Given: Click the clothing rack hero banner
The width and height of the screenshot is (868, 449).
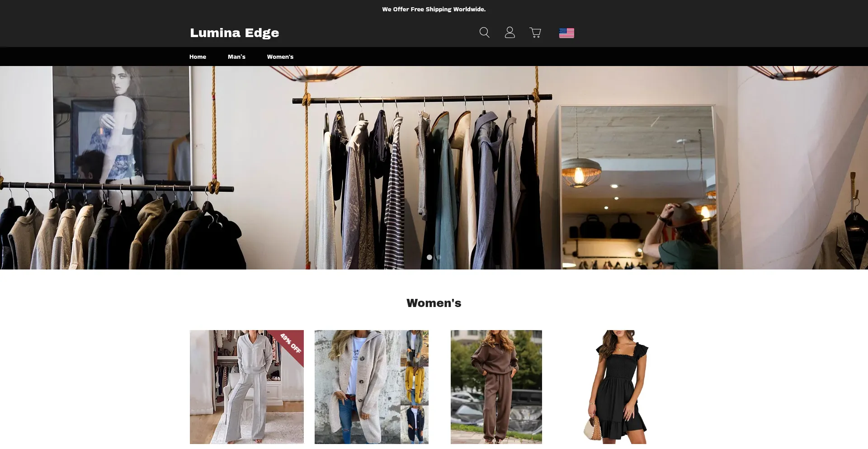Looking at the screenshot, I should point(434,167).
